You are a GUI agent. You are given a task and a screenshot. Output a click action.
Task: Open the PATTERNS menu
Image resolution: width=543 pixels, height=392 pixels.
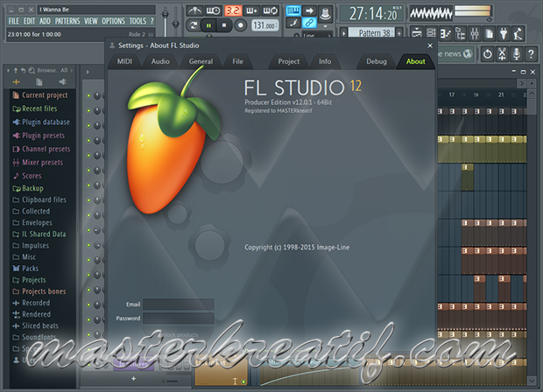pos(67,21)
